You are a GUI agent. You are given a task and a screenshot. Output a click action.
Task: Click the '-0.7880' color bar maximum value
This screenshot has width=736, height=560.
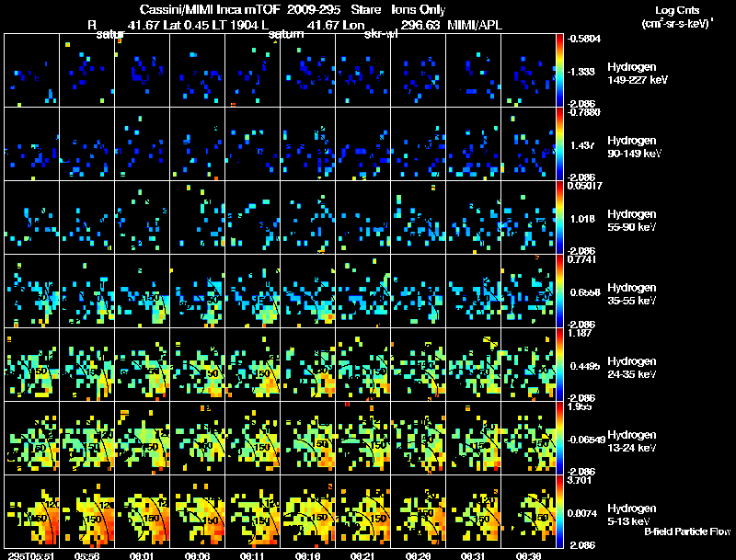tap(584, 112)
